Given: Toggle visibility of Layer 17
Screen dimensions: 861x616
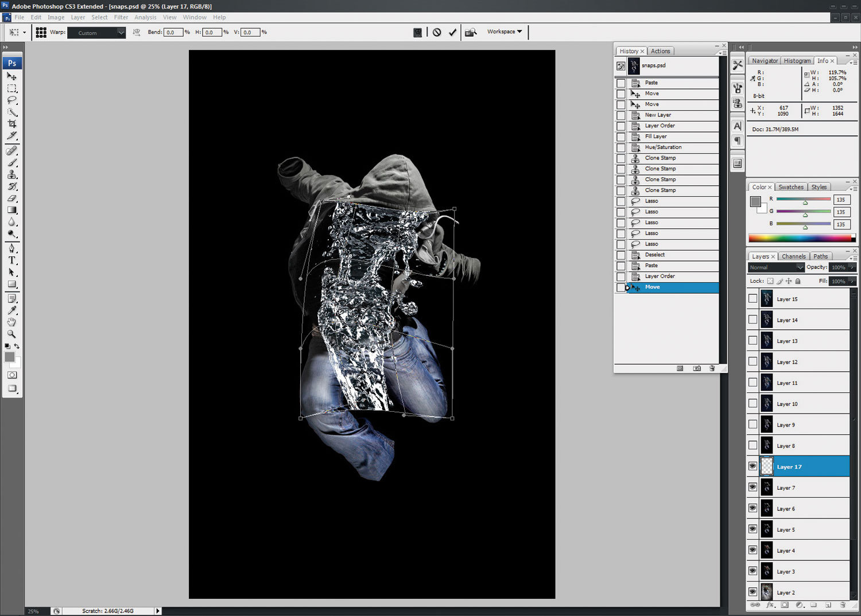Looking at the screenshot, I should click(753, 466).
